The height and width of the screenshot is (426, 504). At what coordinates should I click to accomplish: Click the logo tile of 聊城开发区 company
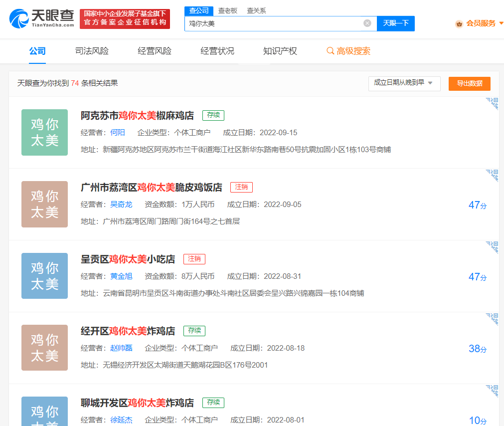click(45, 411)
